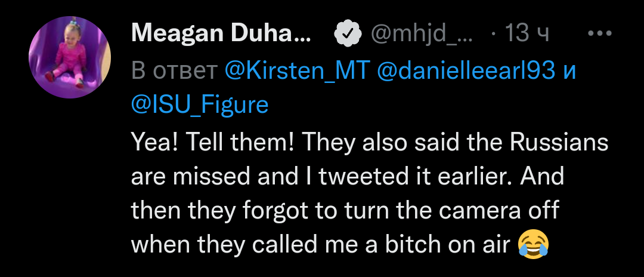Open the three-dot more options menu
This screenshot has width=644, height=277.
tap(600, 33)
